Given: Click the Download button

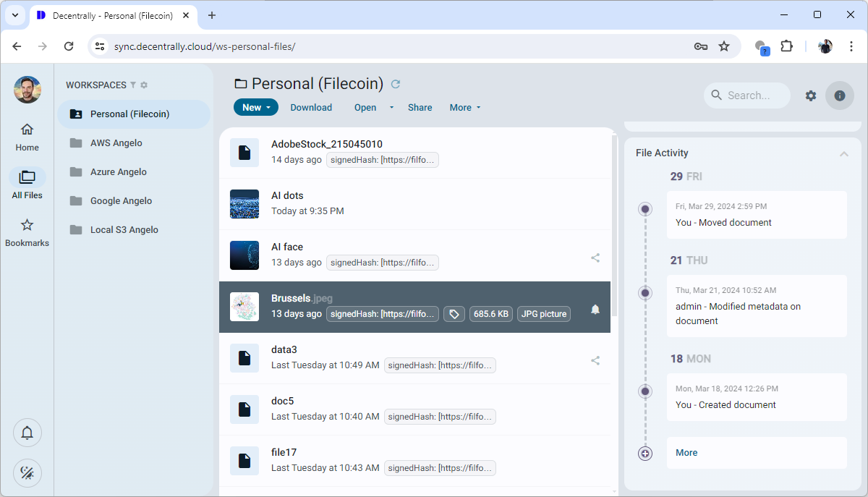Looking at the screenshot, I should point(311,108).
